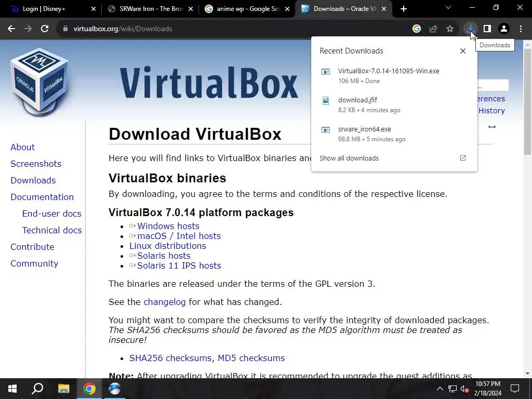The width and height of the screenshot is (532, 399).
Task: Open the profile avatar menu
Action: [504, 29]
